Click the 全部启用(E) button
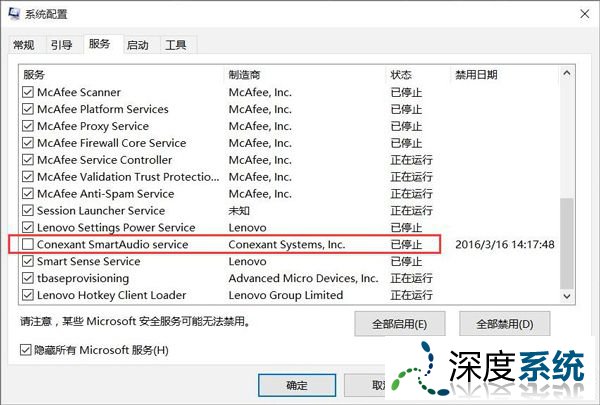This screenshot has height=405, width=600. click(x=399, y=324)
